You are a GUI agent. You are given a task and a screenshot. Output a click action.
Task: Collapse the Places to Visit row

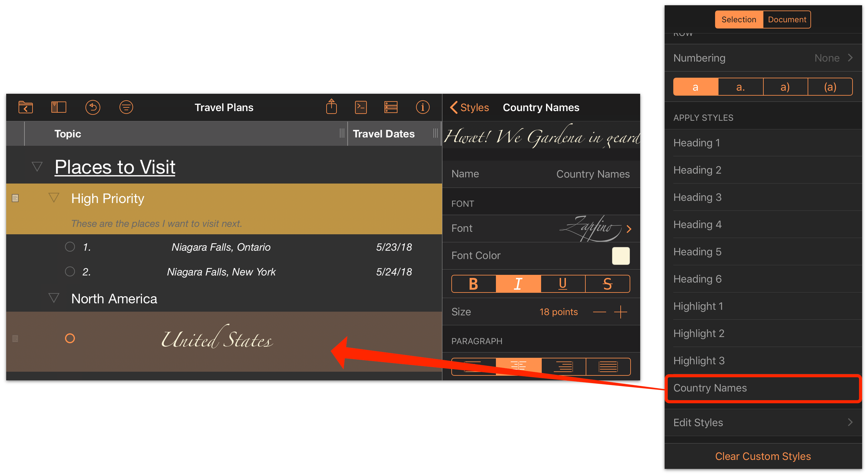click(37, 167)
